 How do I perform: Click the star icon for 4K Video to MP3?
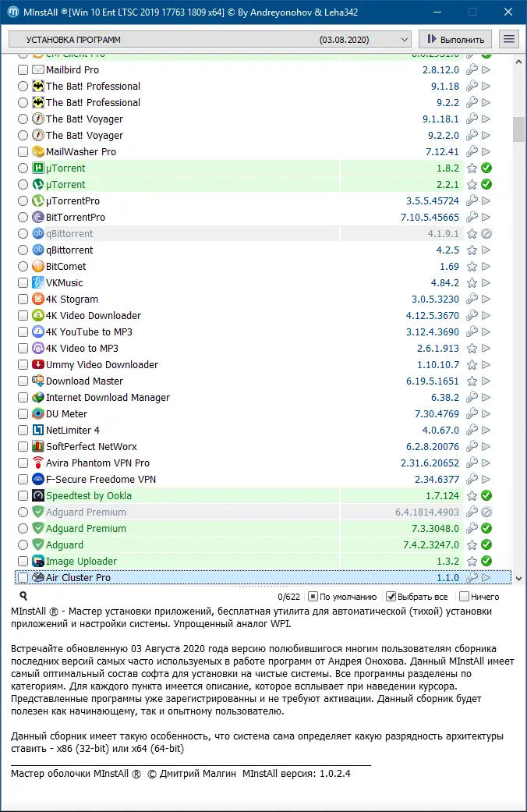pos(472,349)
